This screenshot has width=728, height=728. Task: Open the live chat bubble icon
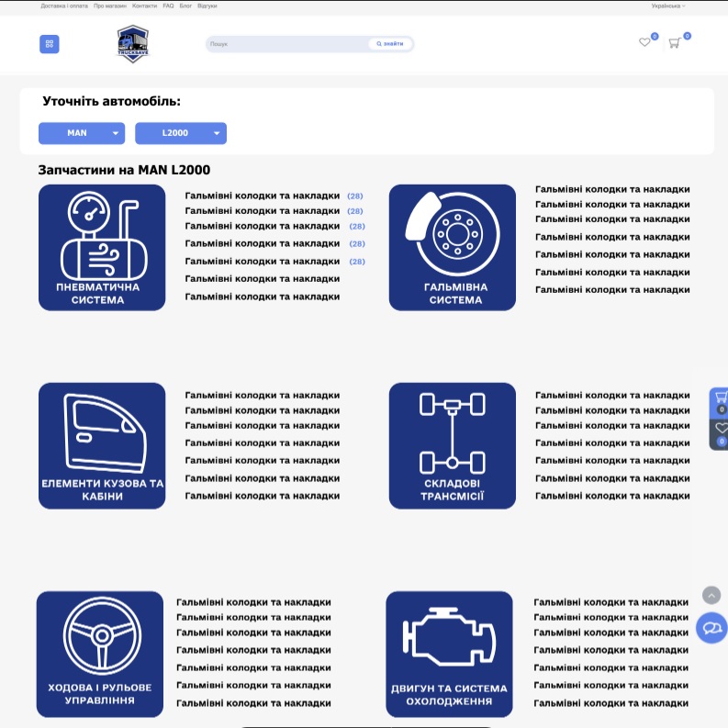tap(711, 629)
